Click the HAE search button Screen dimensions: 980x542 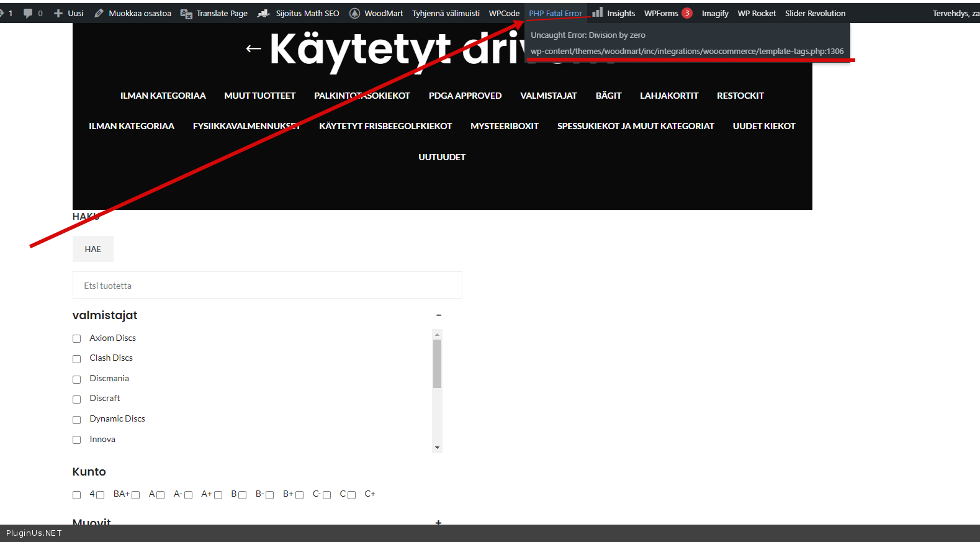[x=93, y=249]
